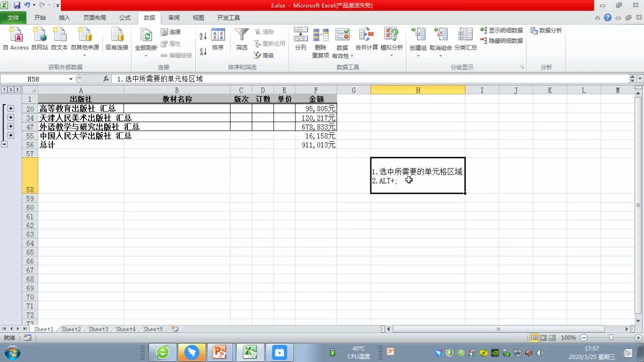Open Existing Connections (现有连接)
Image resolution: width=644 pixels, height=362 pixels.
[117, 39]
